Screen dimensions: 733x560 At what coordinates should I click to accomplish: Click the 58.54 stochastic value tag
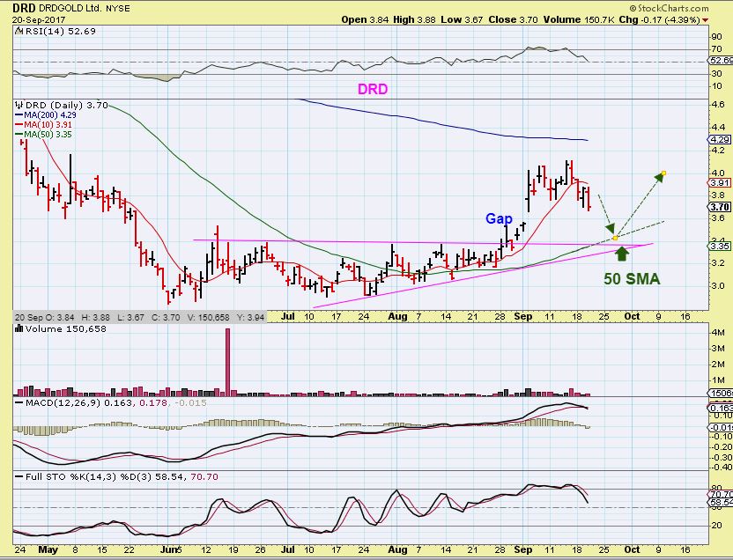pyautogui.click(x=721, y=502)
